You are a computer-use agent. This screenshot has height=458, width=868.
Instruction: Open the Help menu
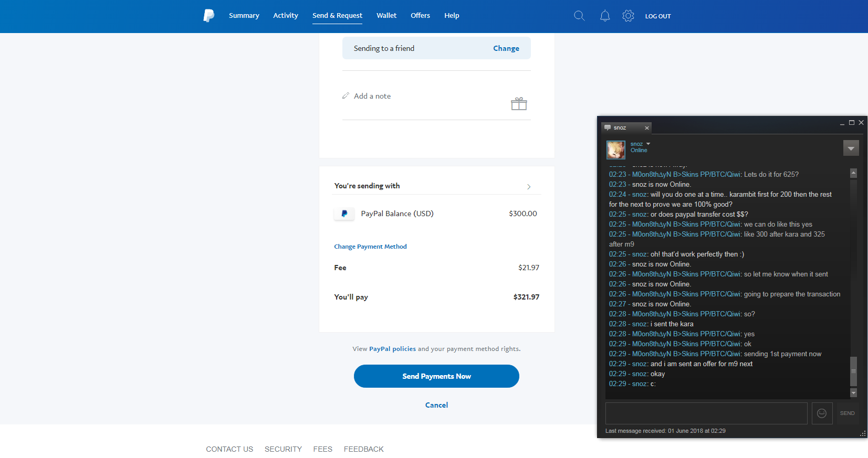[x=452, y=16]
